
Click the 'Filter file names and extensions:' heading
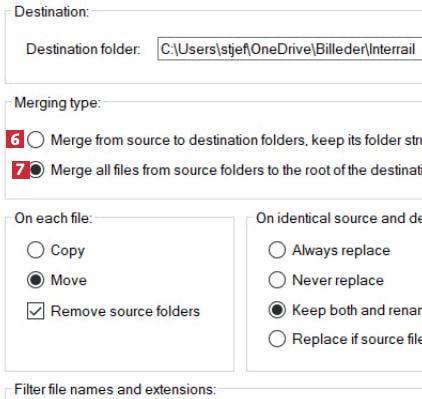(115, 389)
